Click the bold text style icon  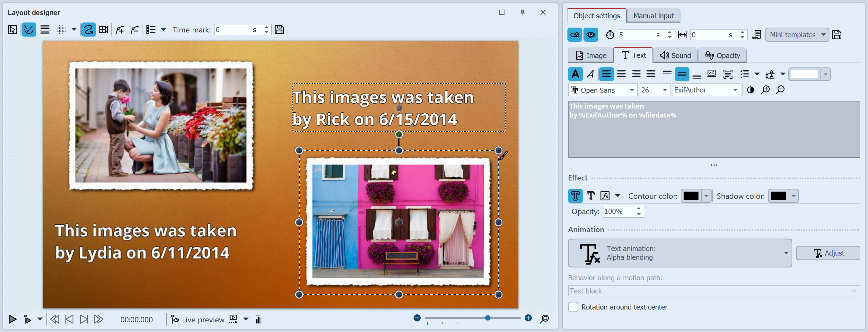pos(575,74)
